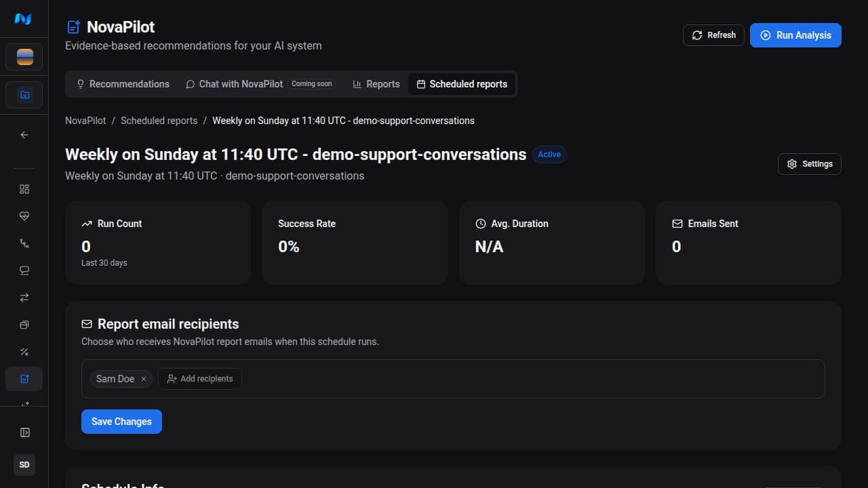Open the swap arrows icon in the sidebar
Viewport: 868px width, 488px height.
click(x=24, y=298)
